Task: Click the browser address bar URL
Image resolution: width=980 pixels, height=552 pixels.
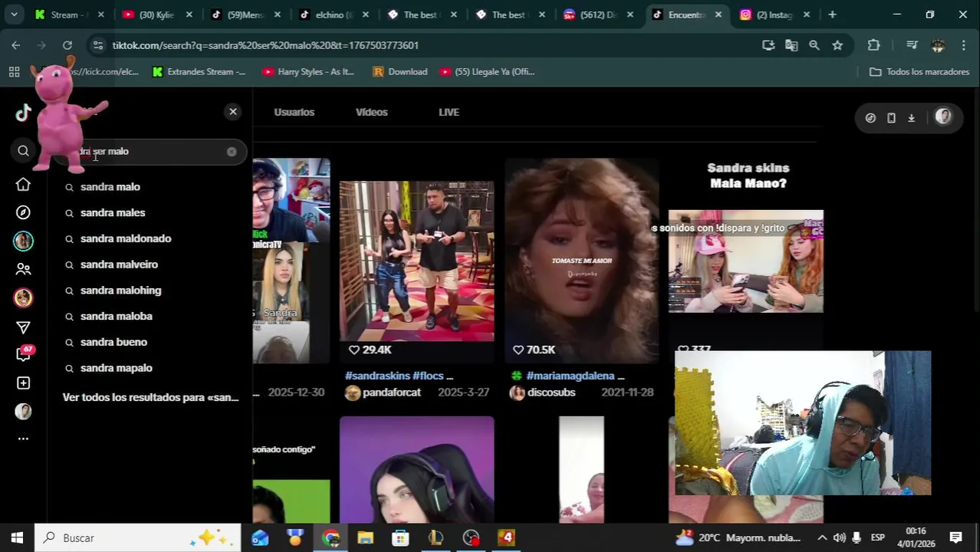Action: [265, 45]
